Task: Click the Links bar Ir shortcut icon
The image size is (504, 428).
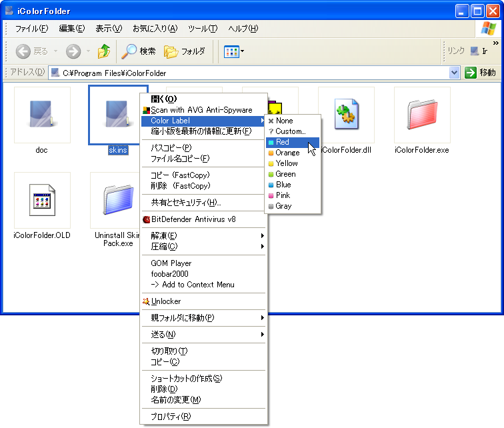Action: pos(479,51)
